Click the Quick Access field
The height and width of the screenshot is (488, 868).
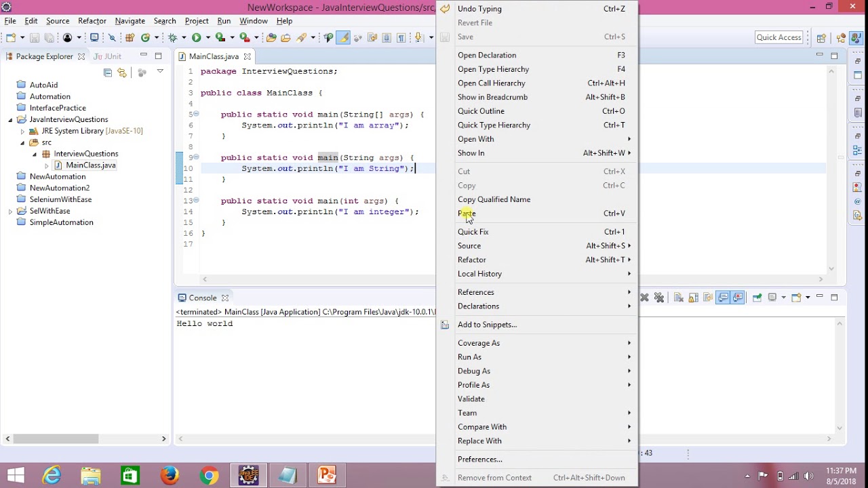779,37
